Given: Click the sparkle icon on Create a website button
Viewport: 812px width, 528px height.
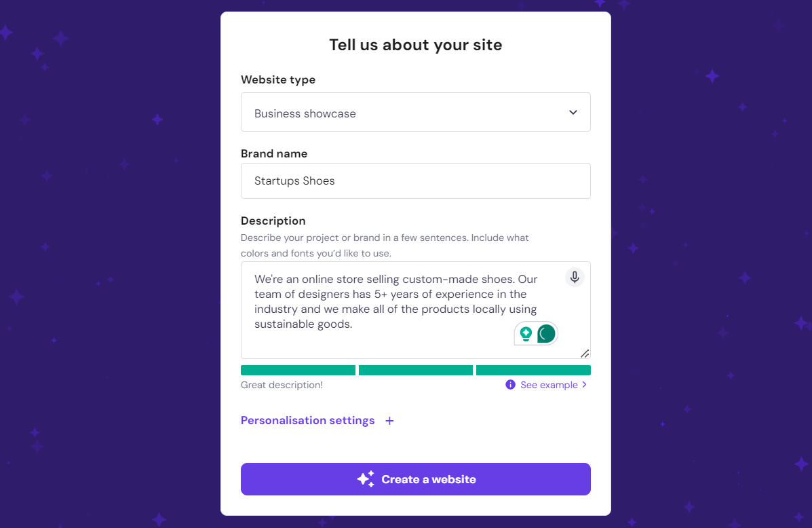Looking at the screenshot, I should click(365, 478).
